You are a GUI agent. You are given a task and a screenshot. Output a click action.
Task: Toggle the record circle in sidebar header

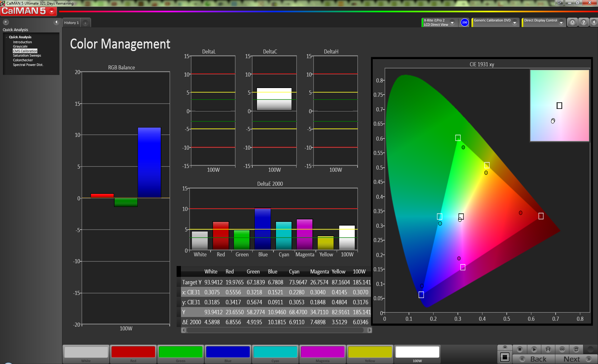(6, 22)
